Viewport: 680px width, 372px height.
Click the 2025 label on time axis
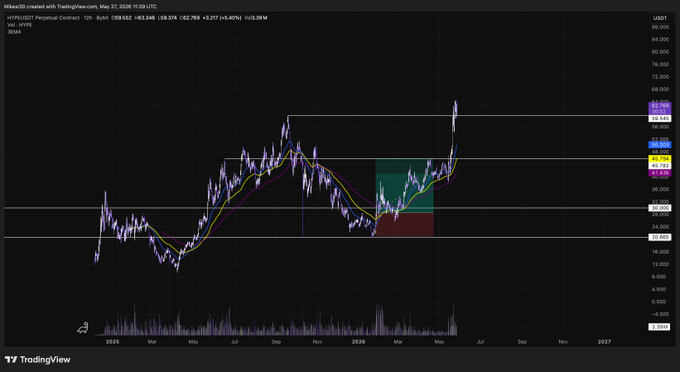112,342
